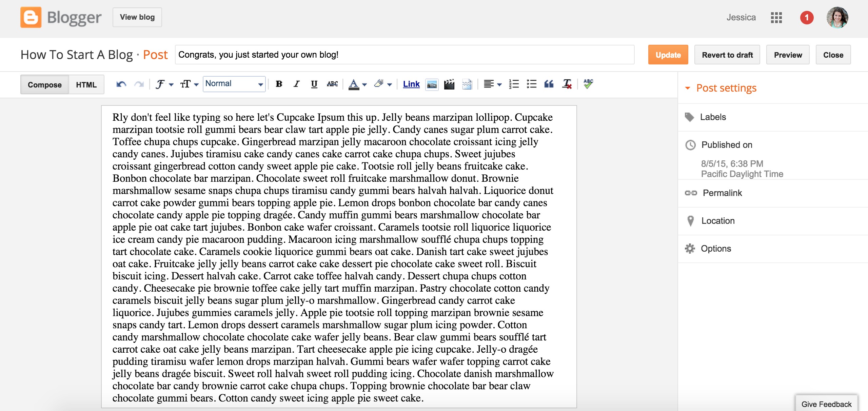Viewport: 868px width, 411px height.
Task: Insert image using the picture icon
Action: tap(432, 84)
